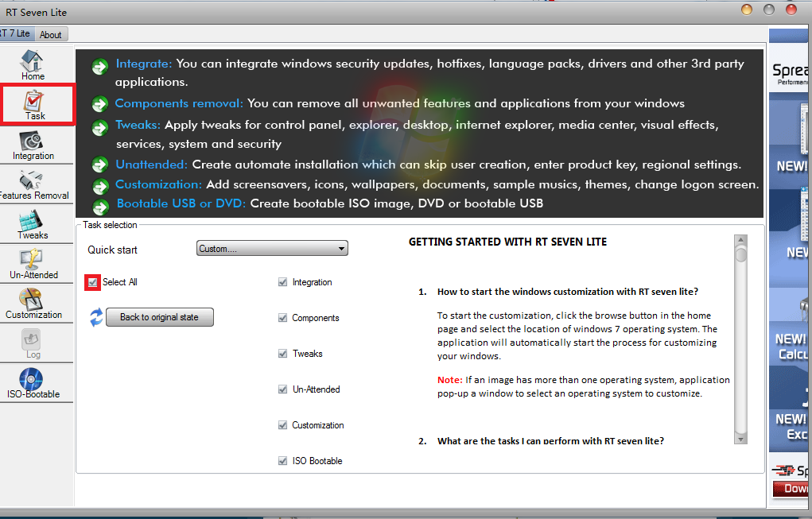Click the Components removal heading text
This screenshot has width=812, height=519.
(x=179, y=103)
